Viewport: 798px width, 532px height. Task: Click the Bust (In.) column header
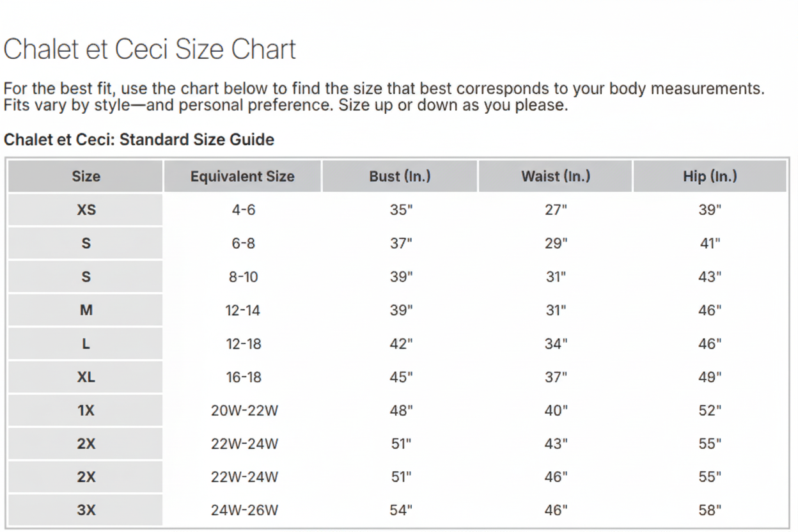[x=400, y=176]
